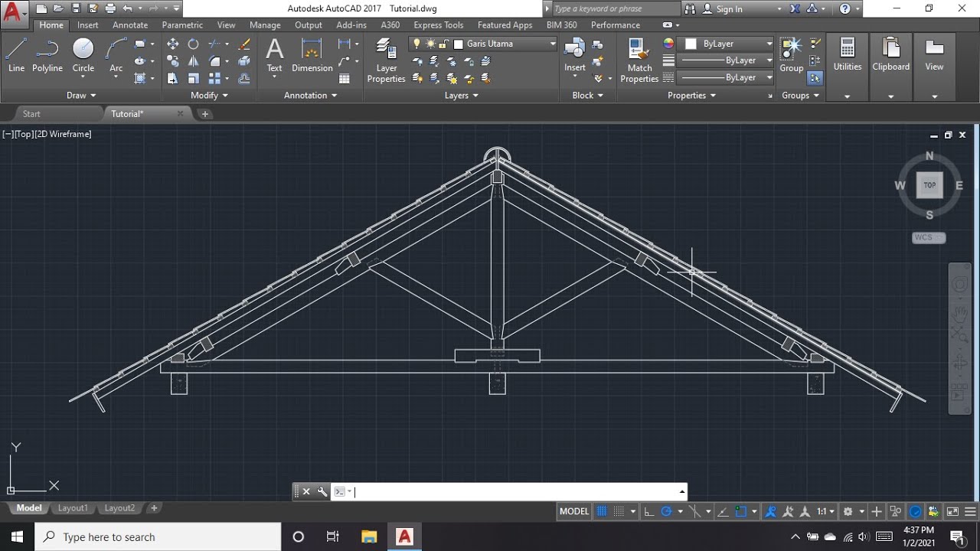Open File Explorer from taskbar
Viewport: 980px width, 551px height.
coord(369,536)
